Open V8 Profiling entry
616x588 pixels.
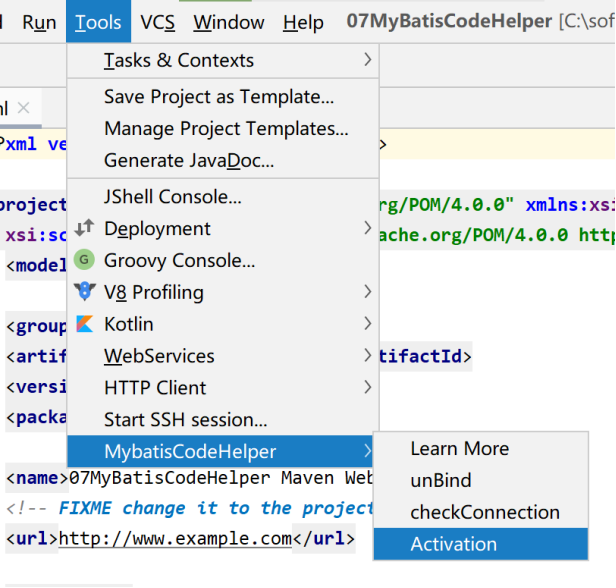click(x=223, y=292)
